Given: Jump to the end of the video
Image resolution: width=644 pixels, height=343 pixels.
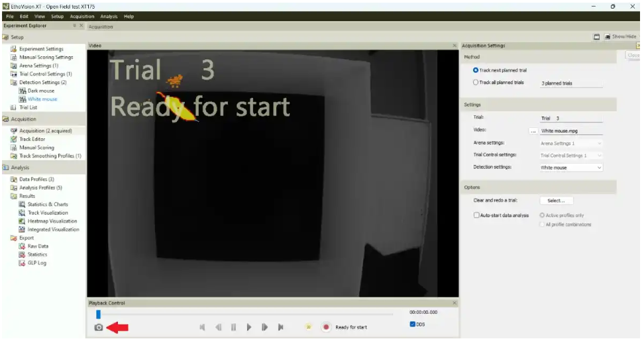Looking at the screenshot, I should (281, 327).
